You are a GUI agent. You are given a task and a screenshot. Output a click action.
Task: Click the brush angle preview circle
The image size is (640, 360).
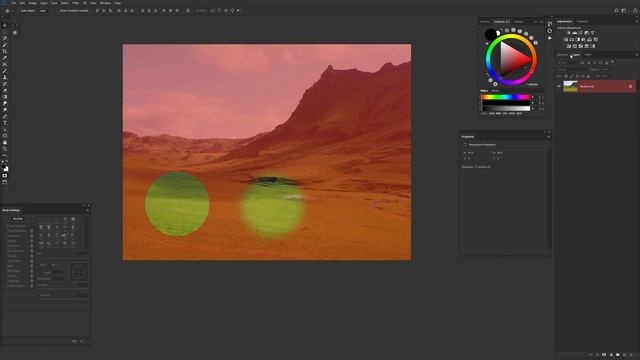[x=78, y=272]
